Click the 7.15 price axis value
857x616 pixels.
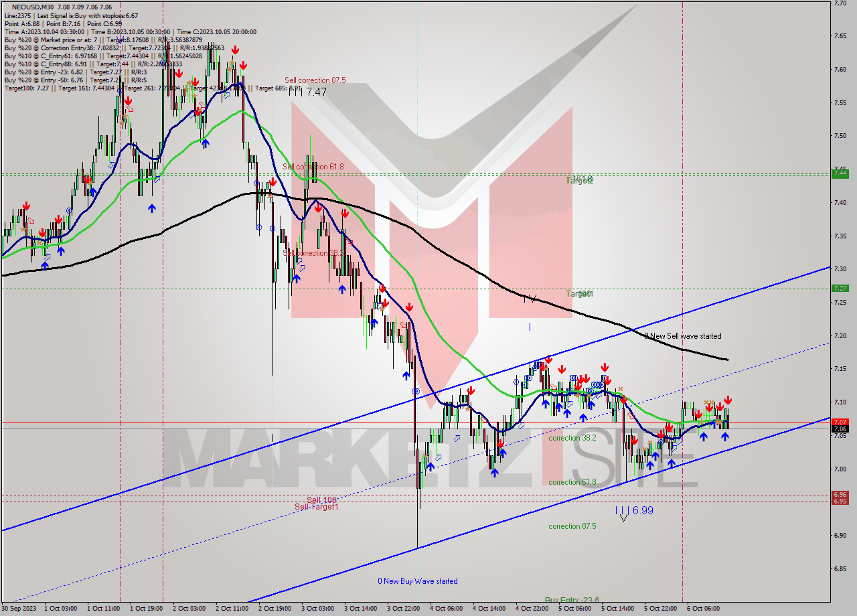(840, 369)
